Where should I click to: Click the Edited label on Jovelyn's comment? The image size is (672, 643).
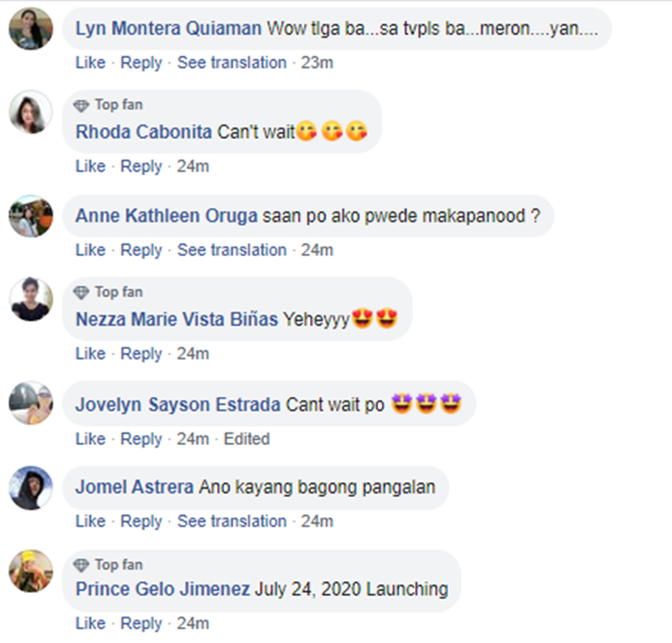(247, 440)
